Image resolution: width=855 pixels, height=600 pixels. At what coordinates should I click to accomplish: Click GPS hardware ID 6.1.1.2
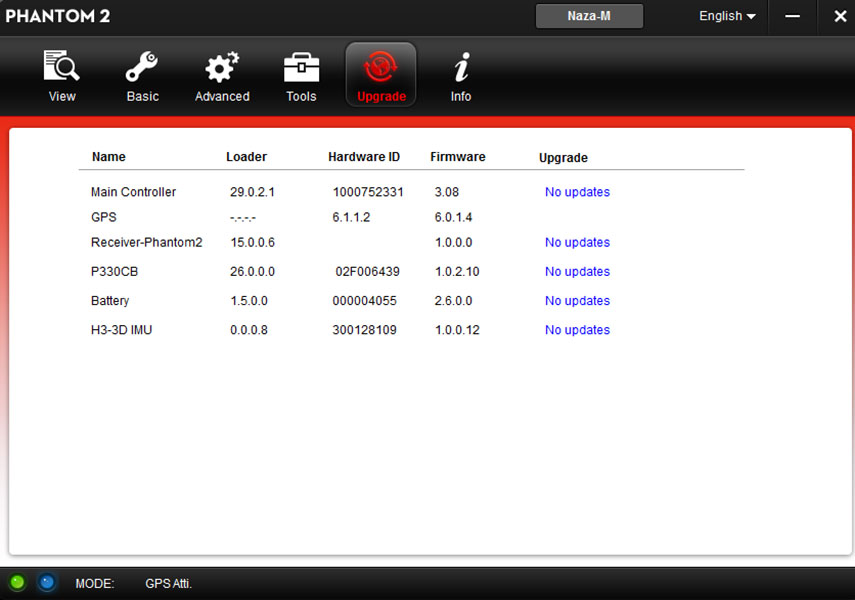click(351, 217)
